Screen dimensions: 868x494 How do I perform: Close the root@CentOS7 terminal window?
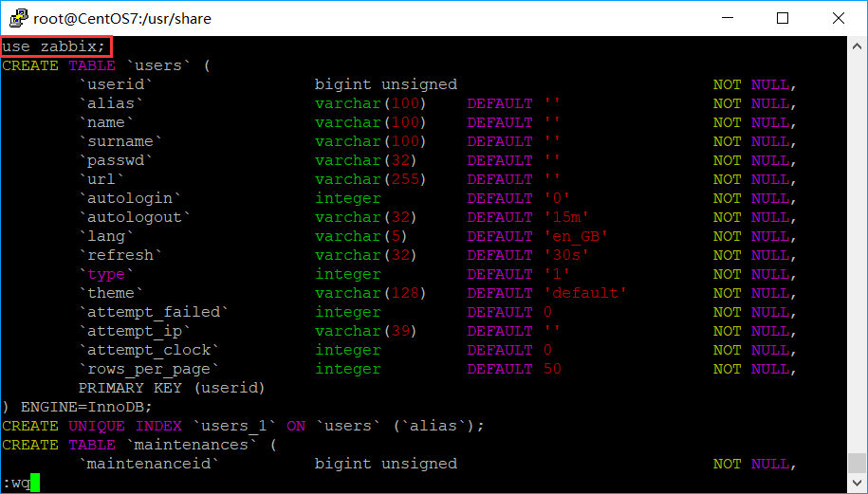838,18
